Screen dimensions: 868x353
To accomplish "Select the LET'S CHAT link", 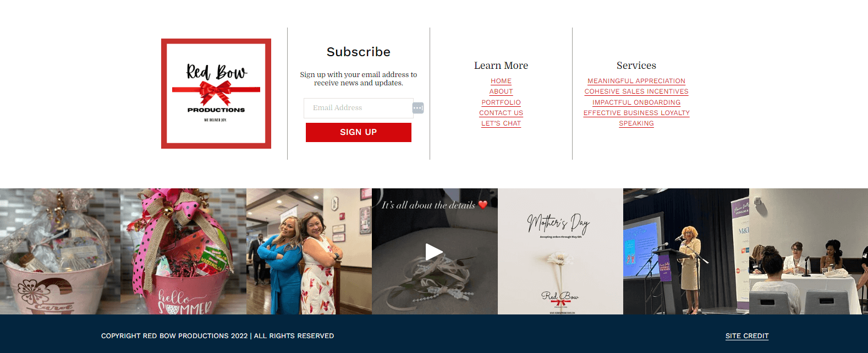I will pos(501,123).
